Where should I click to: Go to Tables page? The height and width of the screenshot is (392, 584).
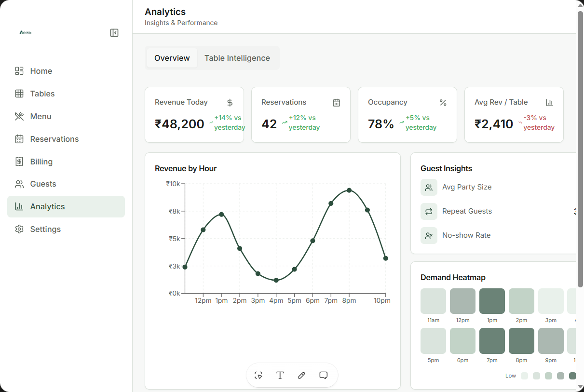tap(66, 94)
